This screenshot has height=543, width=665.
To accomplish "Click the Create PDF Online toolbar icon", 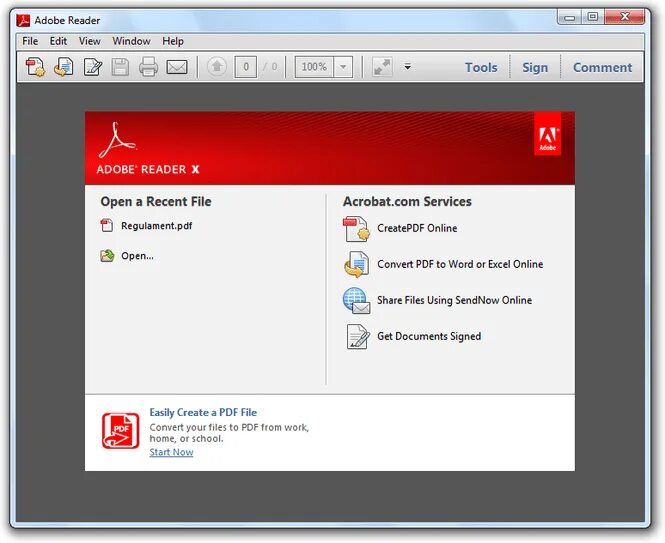I will tap(35, 67).
